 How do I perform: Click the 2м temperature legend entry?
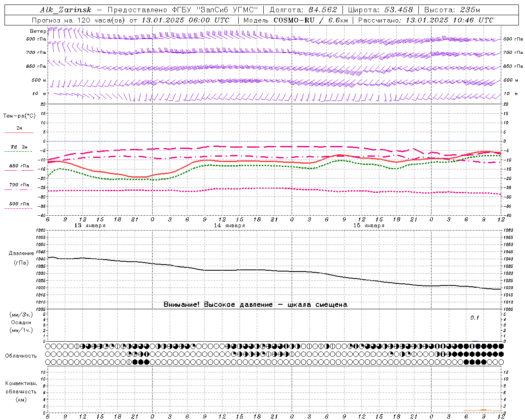point(19,128)
